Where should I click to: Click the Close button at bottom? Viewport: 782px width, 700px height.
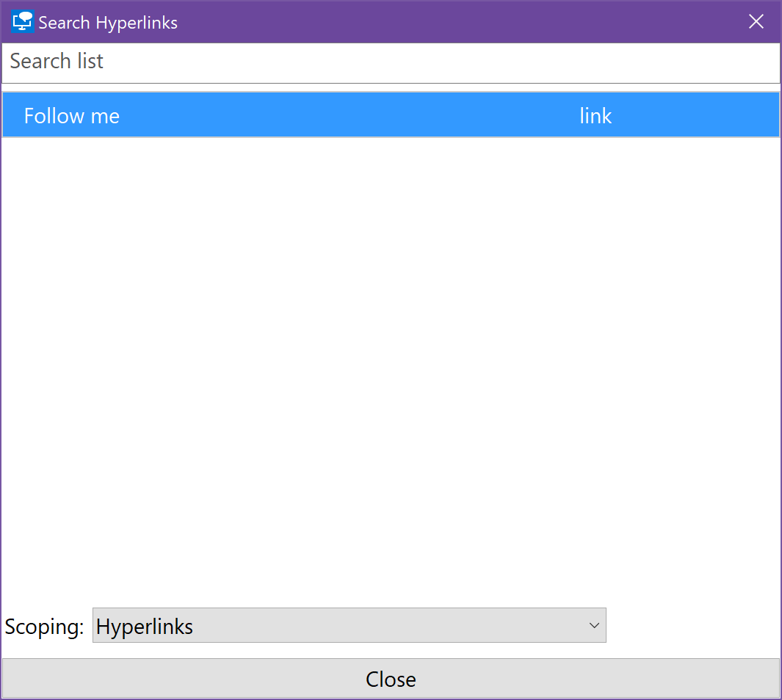click(x=391, y=678)
